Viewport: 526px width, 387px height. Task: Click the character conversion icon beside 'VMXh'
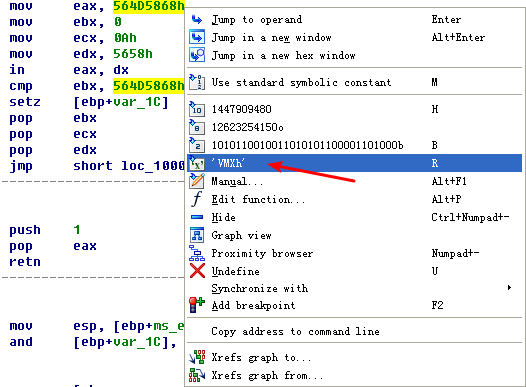[x=197, y=163]
